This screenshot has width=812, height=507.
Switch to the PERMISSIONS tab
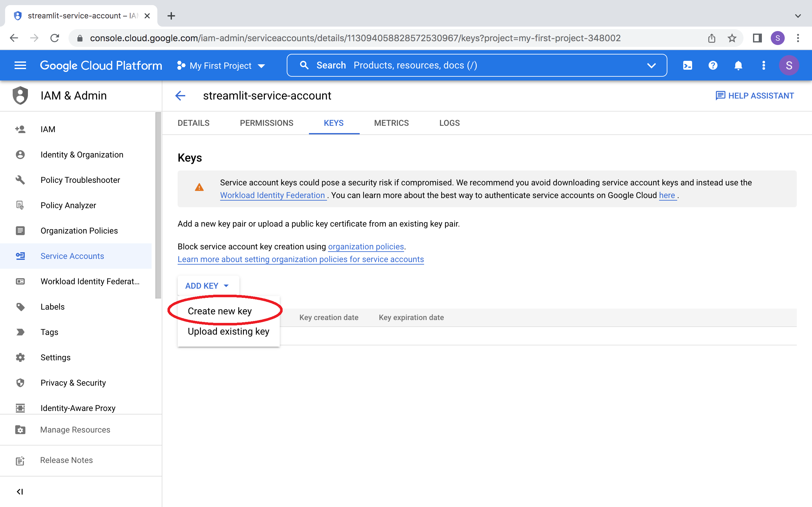click(x=266, y=123)
